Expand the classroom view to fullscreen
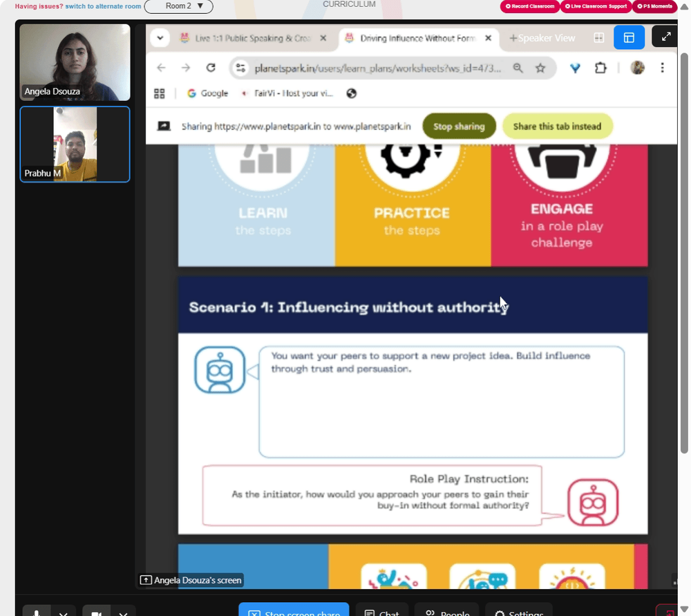The height and width of the screenshot is (616, 691). click(x=665, y=37)
